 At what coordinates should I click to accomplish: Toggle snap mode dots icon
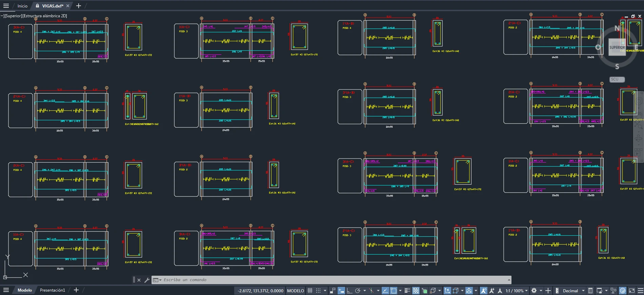[x=318, y=291]
